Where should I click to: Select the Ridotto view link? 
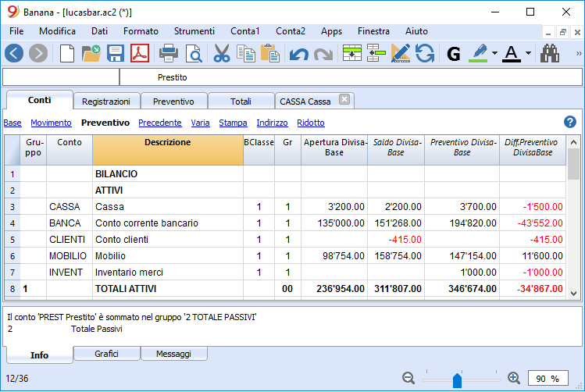click(x=311, y=123)
